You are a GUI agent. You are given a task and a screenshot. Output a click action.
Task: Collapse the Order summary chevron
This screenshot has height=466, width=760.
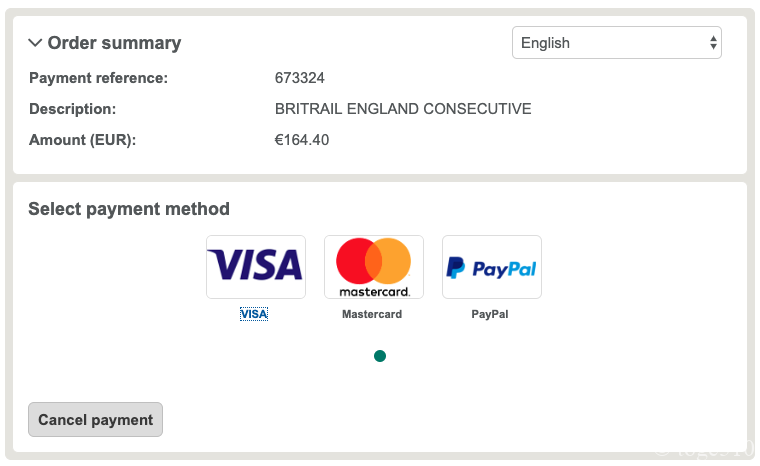[35, 43]
